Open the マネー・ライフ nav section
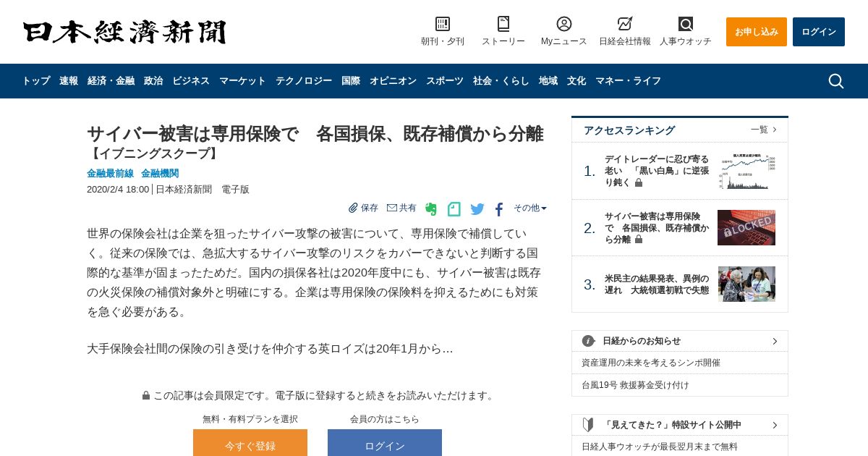Screen dimensions: 868x456 coord(628,81)
